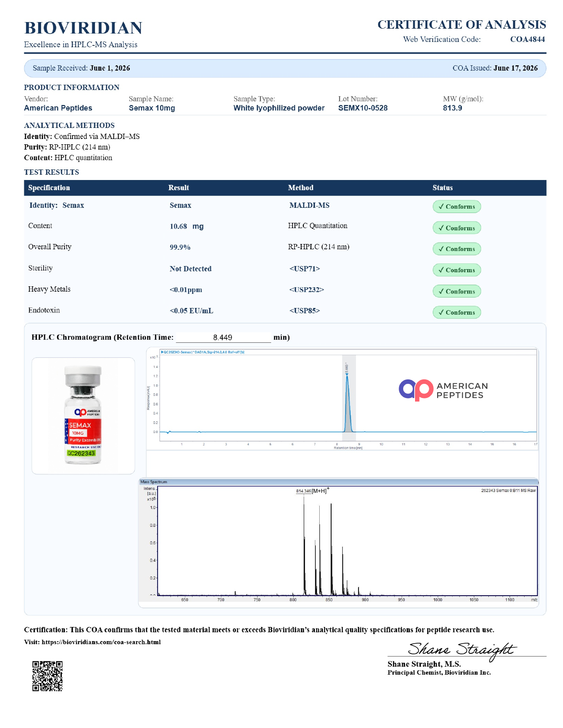Click the vendor name American Peptides
The image size is (563, 728).
coord(58,108)
